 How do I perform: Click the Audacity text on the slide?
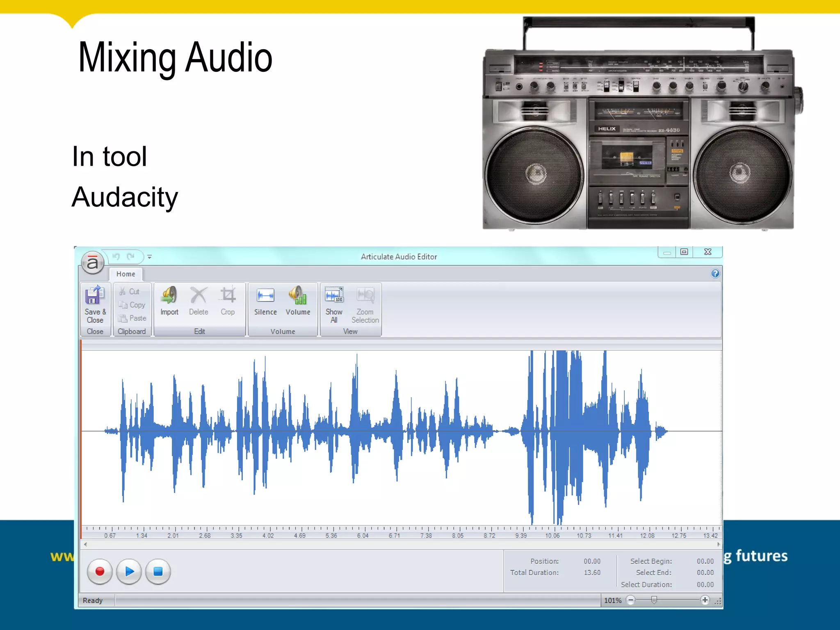[125, 197]
